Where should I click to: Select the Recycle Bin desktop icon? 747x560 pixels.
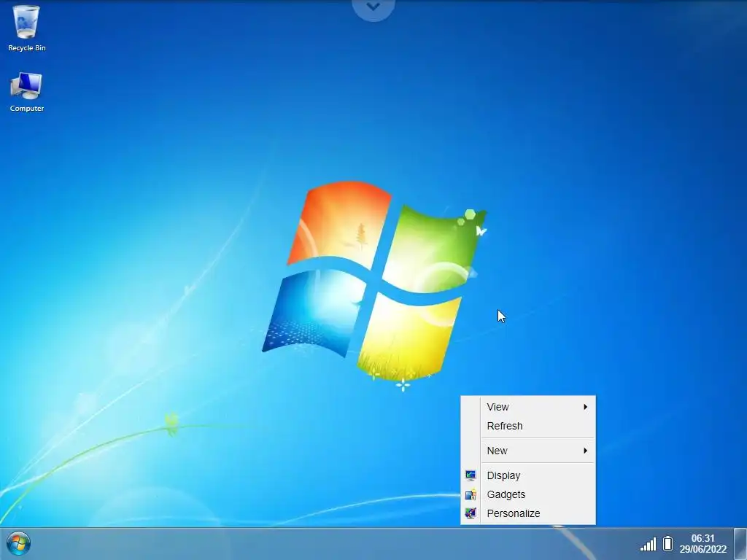27,28
